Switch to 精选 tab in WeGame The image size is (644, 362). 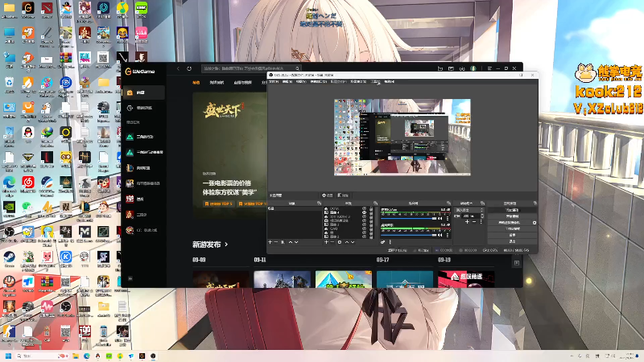(196, 83)
